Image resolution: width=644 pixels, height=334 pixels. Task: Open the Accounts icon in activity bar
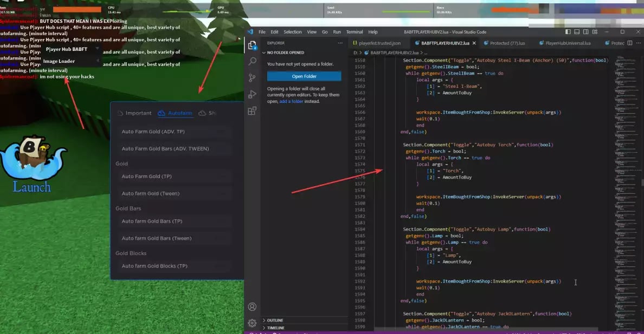click(x=252, y=307)
